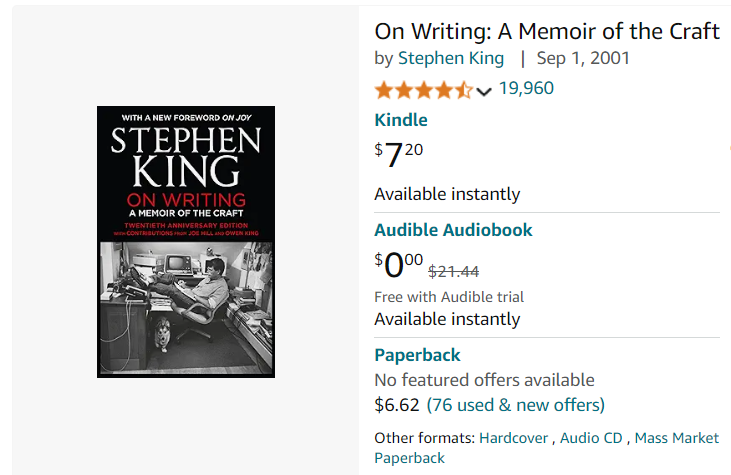Open the 76 used & new offers link
Viewport: 731px width, 475px height.
(516, 405)
